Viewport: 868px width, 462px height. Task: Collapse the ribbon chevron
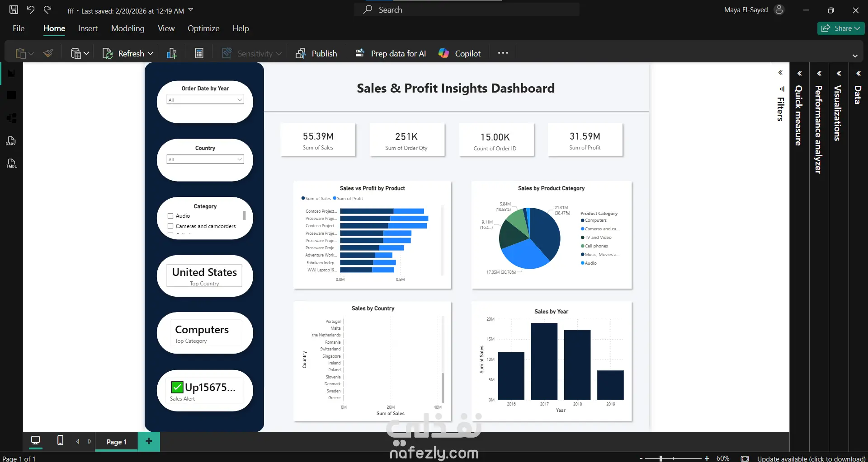point(855,56)
